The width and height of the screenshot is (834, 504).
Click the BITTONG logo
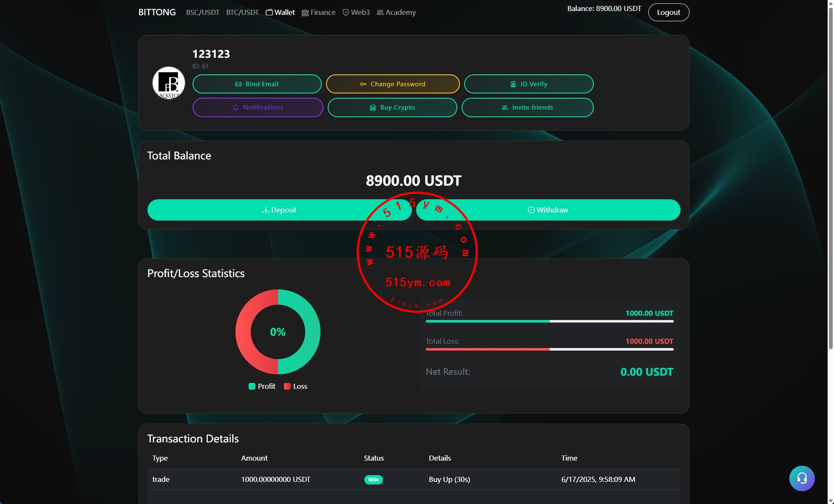coord(157,12)
